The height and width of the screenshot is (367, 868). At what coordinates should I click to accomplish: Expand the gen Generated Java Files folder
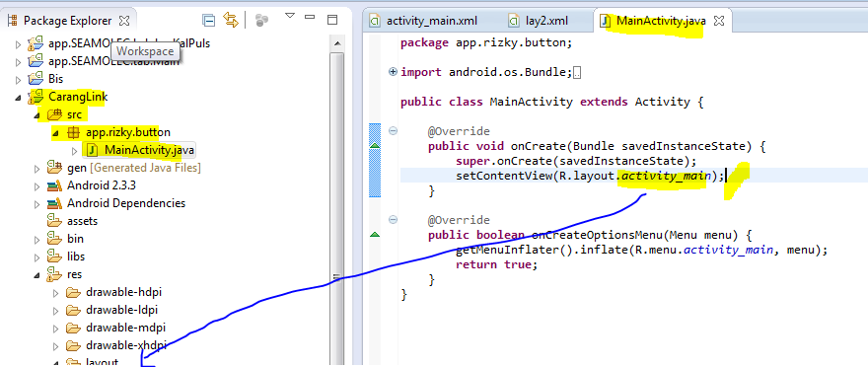click(36, 168)
